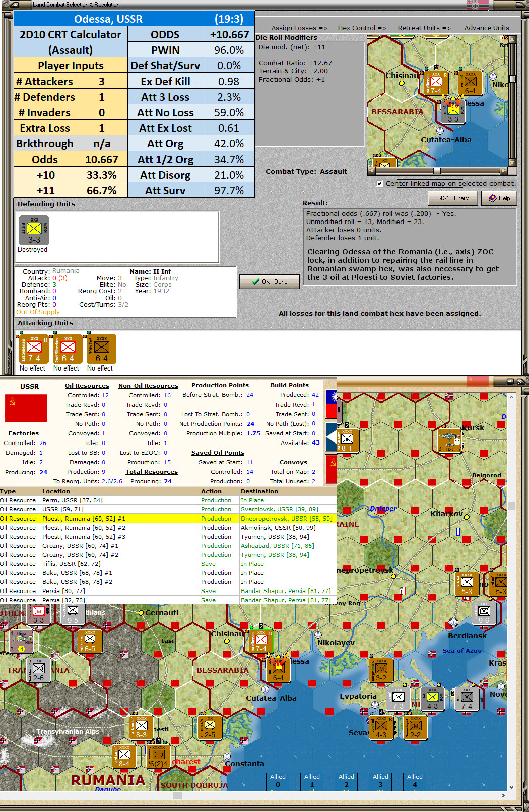Click the main map horizontal scrollbar thumb
The height and width of the screenshot is (812, 529).
click(177, 796)
